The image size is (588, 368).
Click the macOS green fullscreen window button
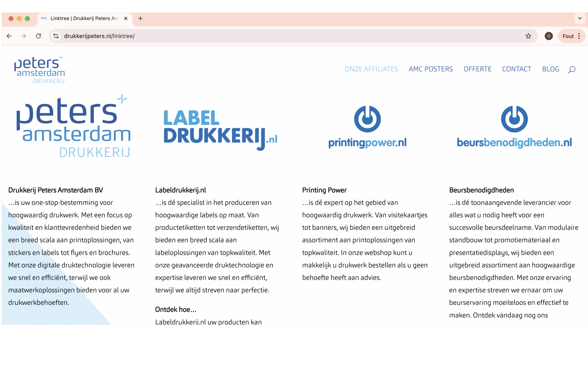(x=28, y=18)
